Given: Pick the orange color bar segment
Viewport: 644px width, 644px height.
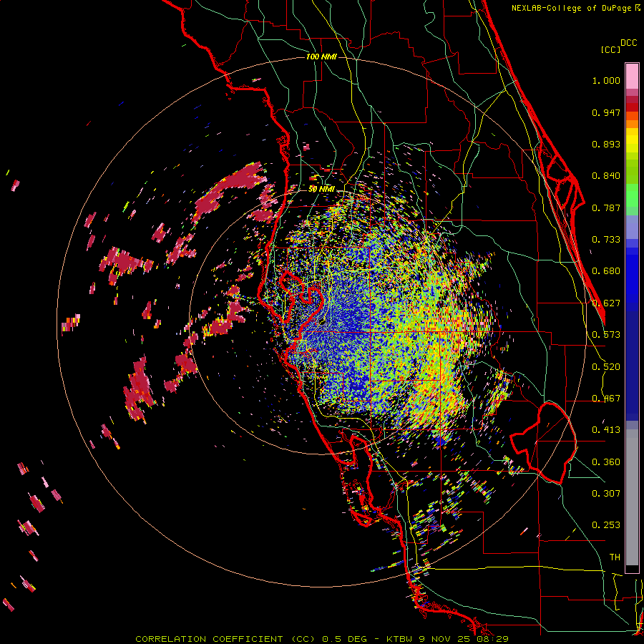Looking at the screenshot, I should [632, 124].
